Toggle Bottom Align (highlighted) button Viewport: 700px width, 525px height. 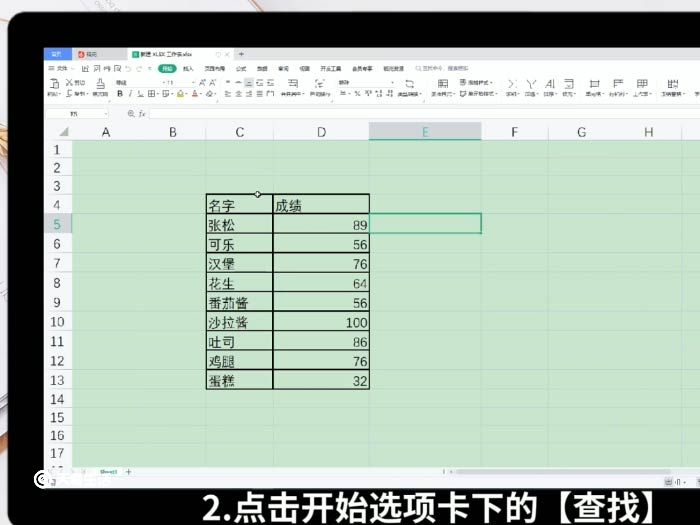pos(249,83)
